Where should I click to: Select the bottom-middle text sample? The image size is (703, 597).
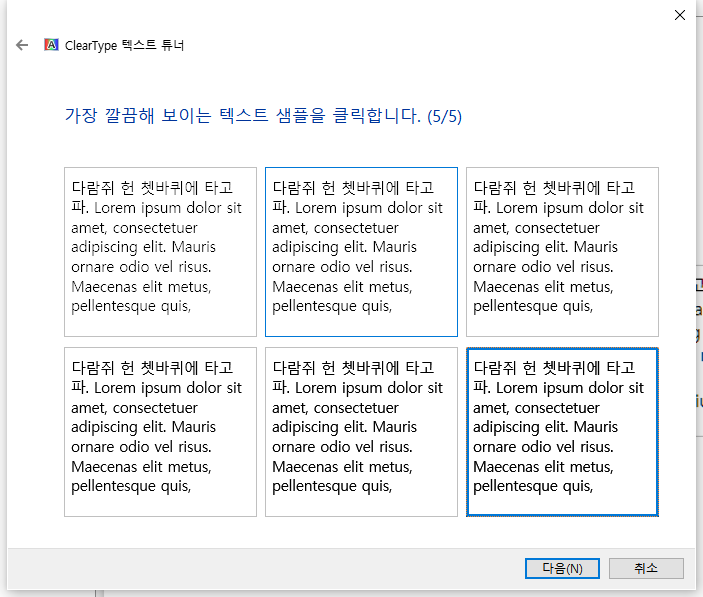[x=361, y=432]
